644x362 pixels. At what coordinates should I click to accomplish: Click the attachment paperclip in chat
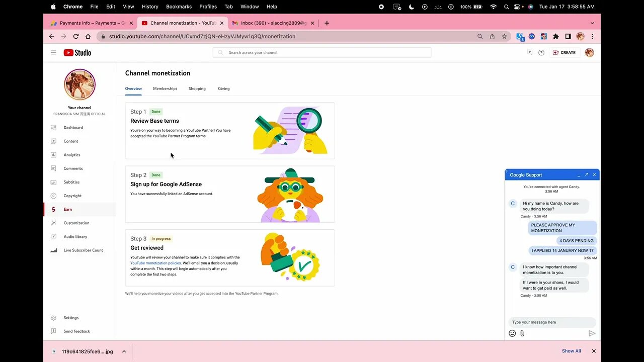[x=522, y=333]
